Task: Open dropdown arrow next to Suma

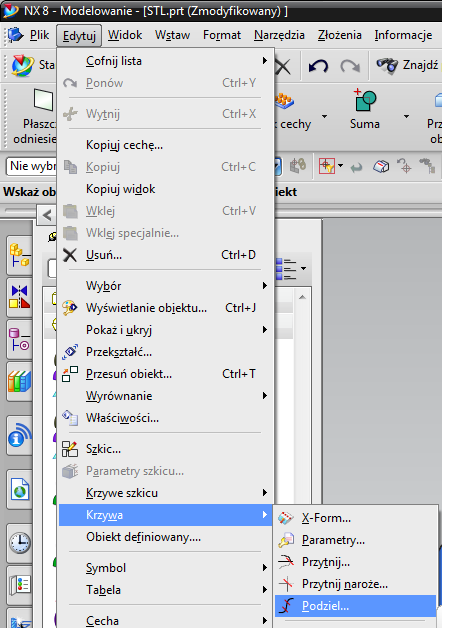Action: (x=406, y=117)
